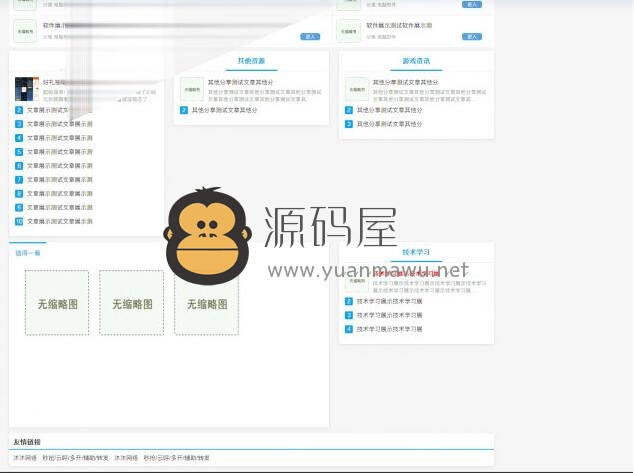Open article number 8 in the 文章展示 list
Viewport: 634px width, 473px height.
[60, 194]
